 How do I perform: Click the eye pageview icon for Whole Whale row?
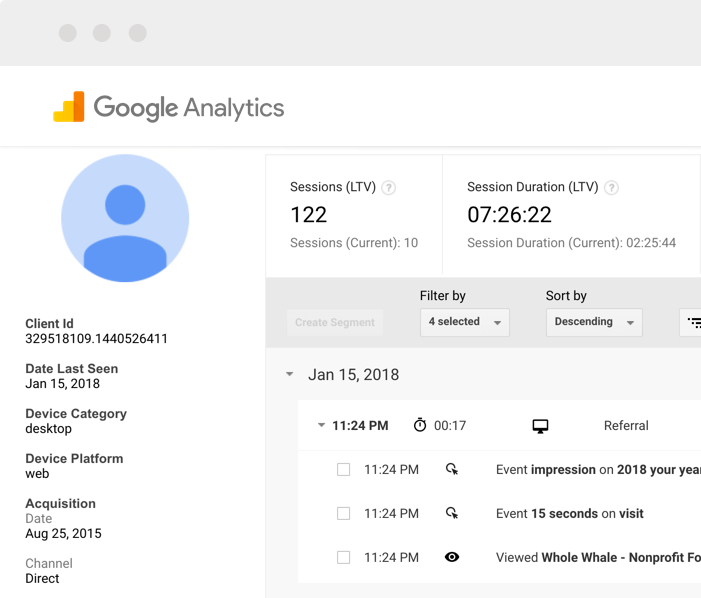point(452,557)
